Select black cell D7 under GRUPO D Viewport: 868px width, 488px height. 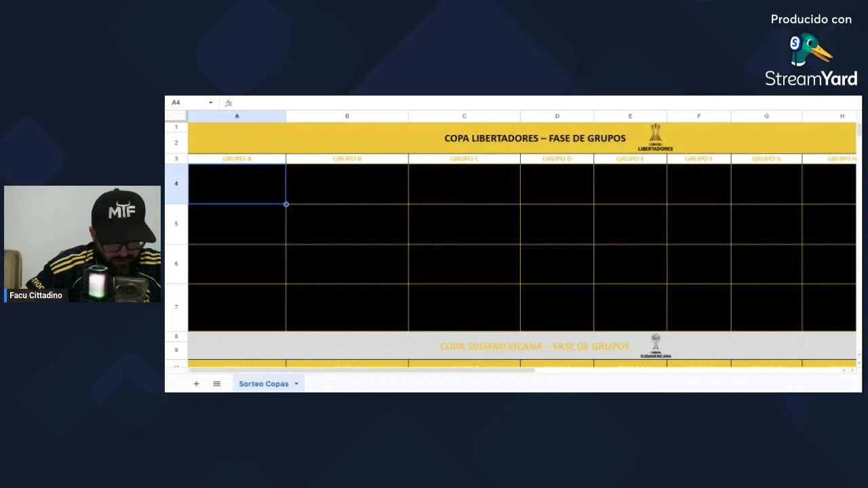pos(557,307)
